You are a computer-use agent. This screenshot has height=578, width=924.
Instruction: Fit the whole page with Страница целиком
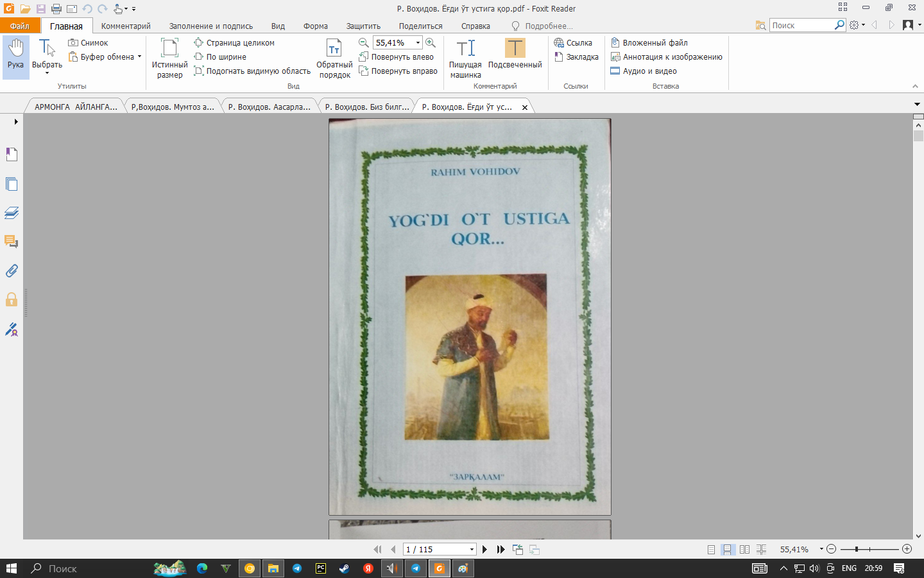[234, 43]
